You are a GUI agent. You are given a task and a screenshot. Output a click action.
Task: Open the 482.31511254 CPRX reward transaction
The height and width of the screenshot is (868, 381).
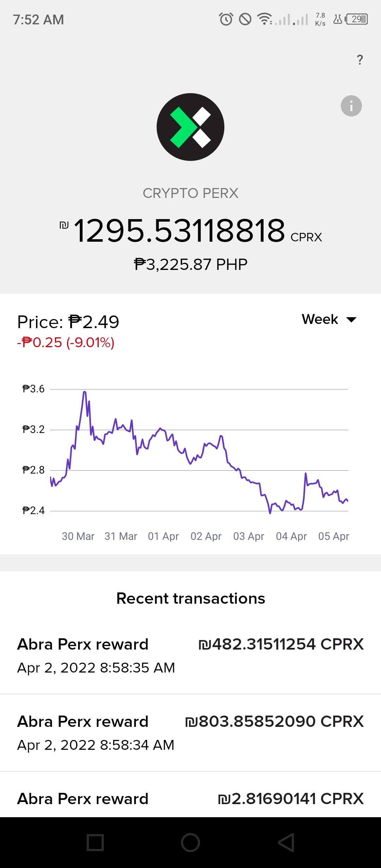point(190,656)
